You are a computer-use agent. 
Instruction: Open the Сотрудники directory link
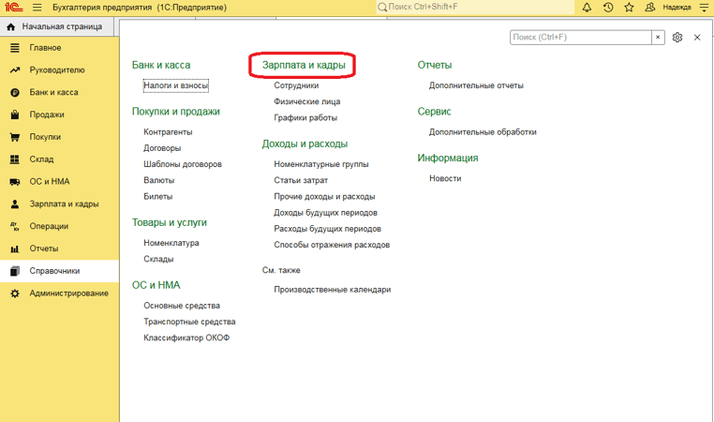(296, 86)
